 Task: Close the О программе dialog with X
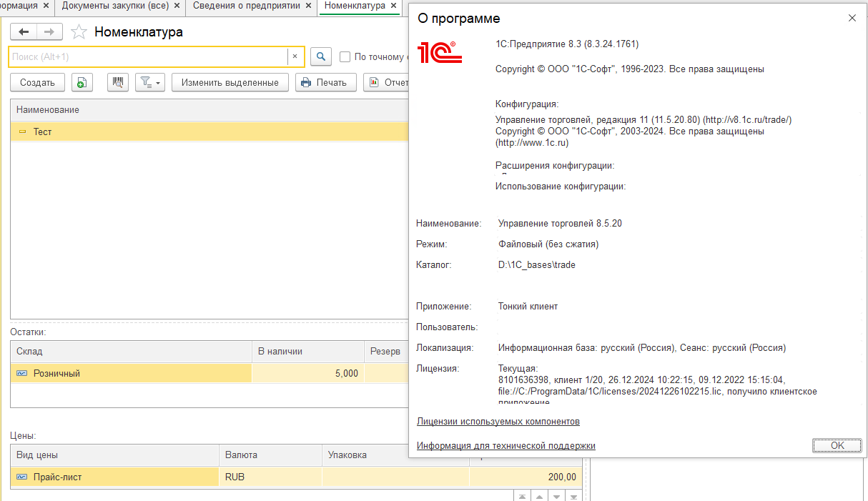852,18
